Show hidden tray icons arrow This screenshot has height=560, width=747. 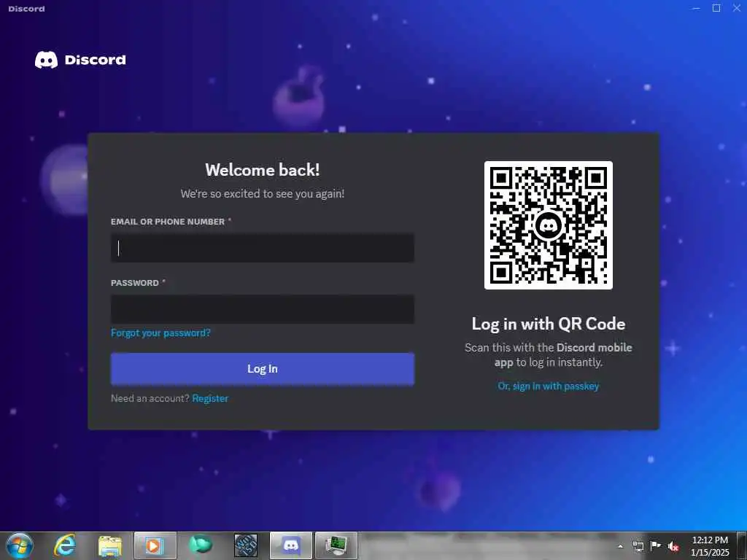[x=620, y=546]
